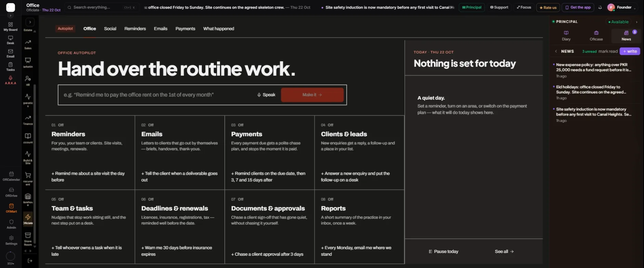Go to Email in the sidebar
Screen dimensions: 644x268
(x=11, y=53)
